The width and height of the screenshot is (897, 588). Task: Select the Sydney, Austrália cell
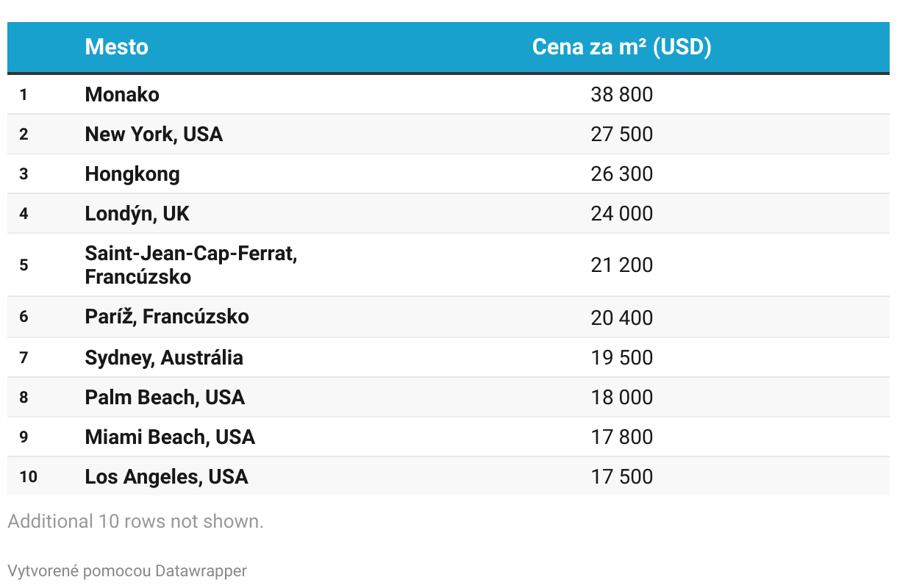[x=164, y=358]
